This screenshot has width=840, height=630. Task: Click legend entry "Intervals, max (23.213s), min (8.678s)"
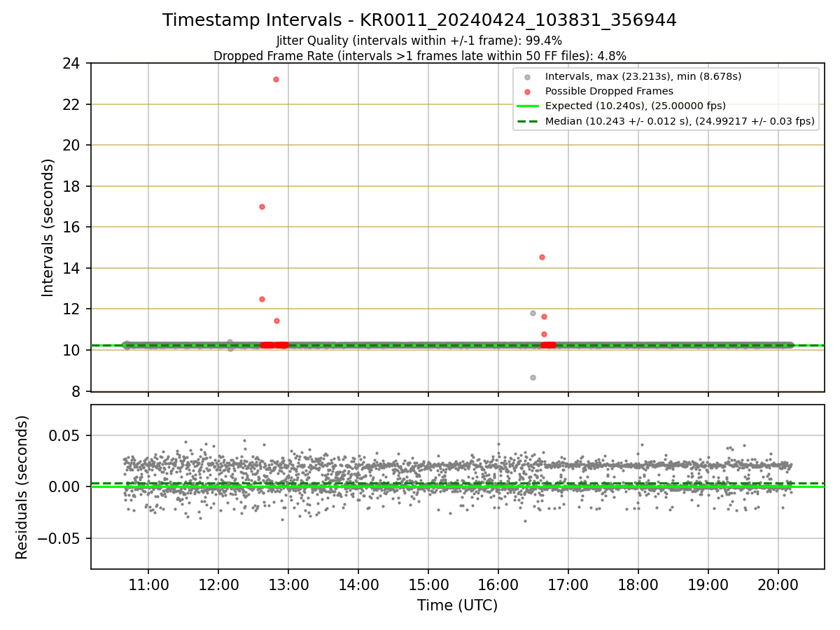point(643,76)
